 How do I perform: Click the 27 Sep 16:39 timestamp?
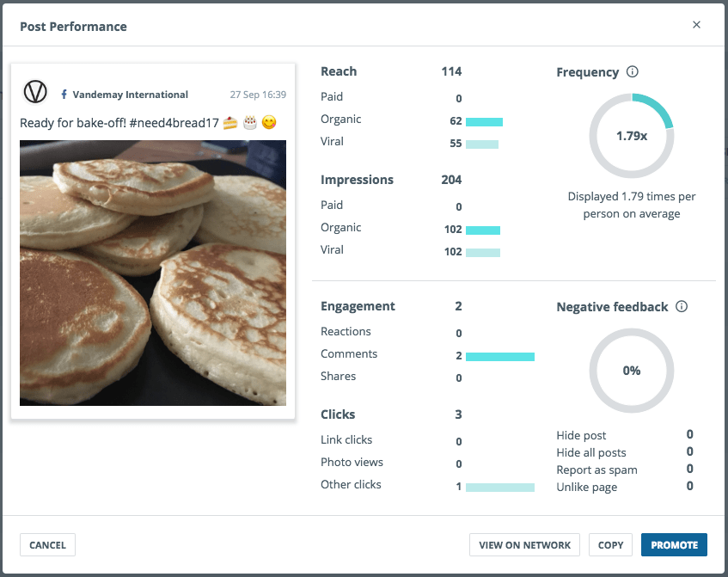tap(258, 95)
